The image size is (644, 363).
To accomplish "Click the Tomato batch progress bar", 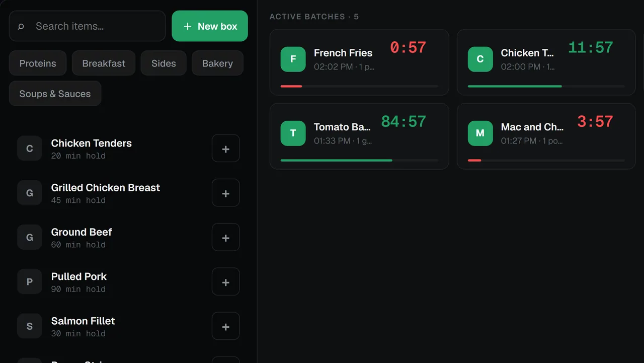I will point(359,160).
